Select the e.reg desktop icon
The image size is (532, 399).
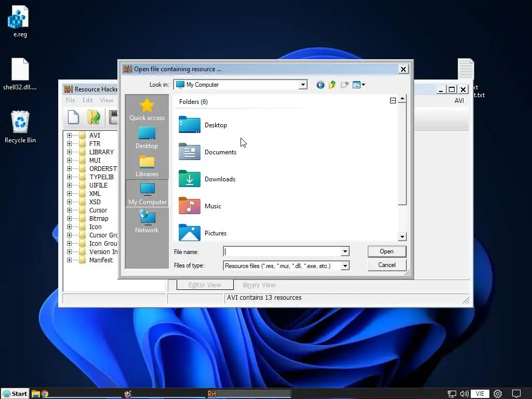pos(20,21)
